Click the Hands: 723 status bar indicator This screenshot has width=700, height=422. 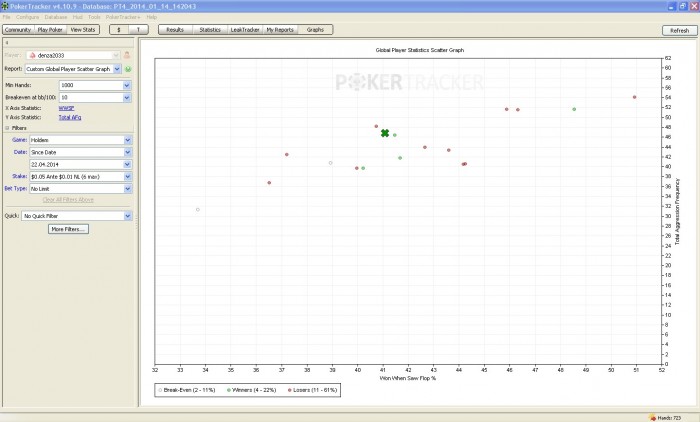click(665, 418)
